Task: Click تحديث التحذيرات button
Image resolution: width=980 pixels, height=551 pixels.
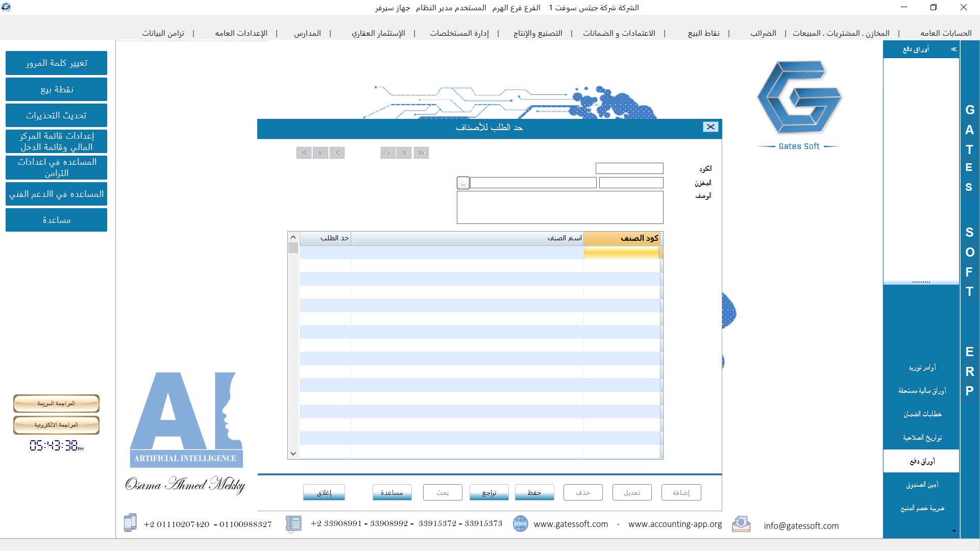Action: (56, 115)
